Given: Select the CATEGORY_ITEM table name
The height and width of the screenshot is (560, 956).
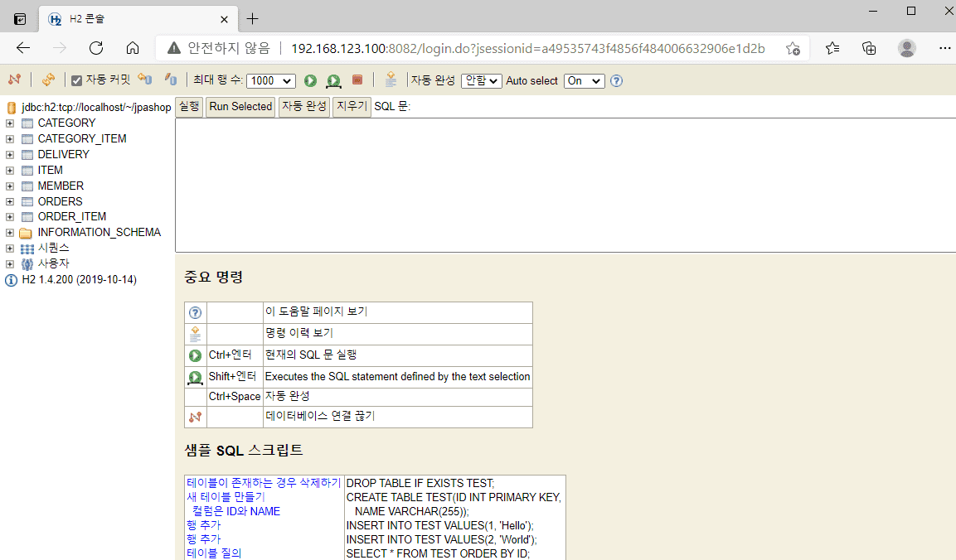Looking at the screenshot, I should pyautogui.click(x=82, y=139).
